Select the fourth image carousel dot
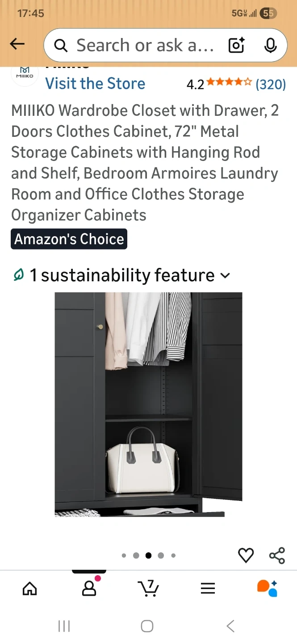Image resolution: width=297 pixels, height=644 pixels. [161, 555]
